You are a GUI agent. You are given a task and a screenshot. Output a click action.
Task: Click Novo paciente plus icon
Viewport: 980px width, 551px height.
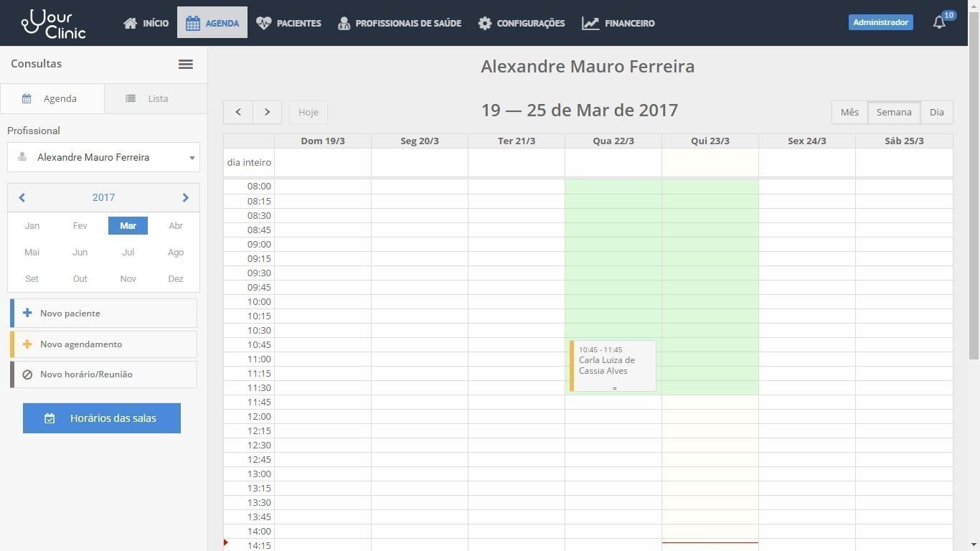click(27, 313)
